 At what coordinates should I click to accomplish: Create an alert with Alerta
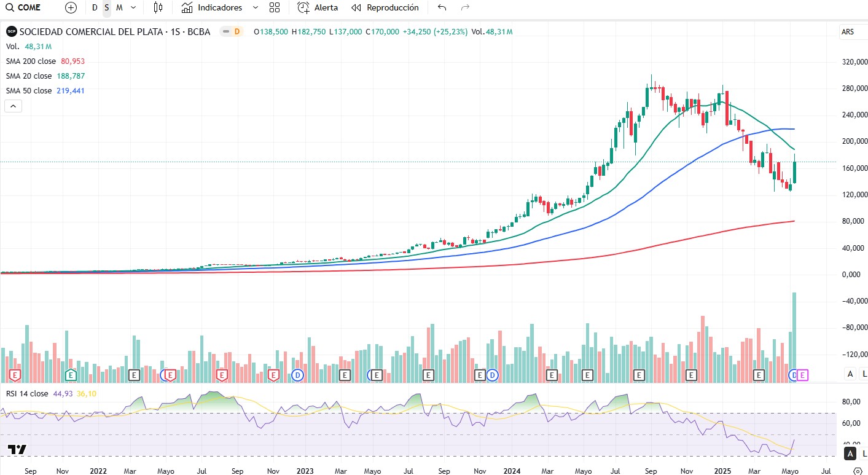point(318,7)
